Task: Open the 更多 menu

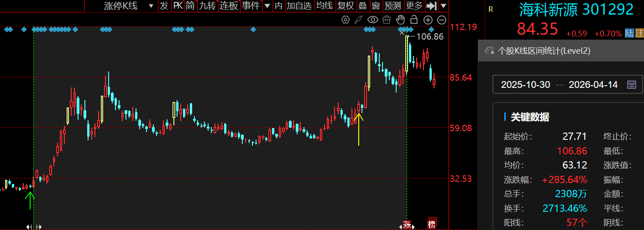Action: point(414,6)
